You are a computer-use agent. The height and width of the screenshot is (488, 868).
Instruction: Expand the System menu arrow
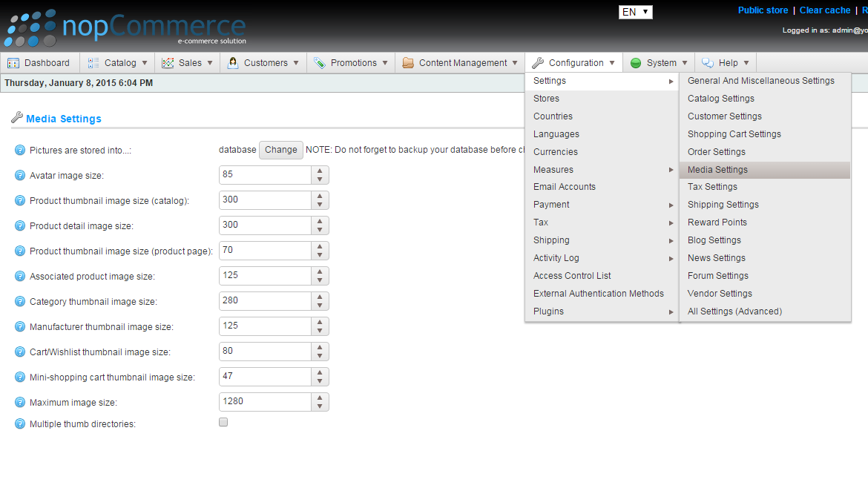click(685, 63)
